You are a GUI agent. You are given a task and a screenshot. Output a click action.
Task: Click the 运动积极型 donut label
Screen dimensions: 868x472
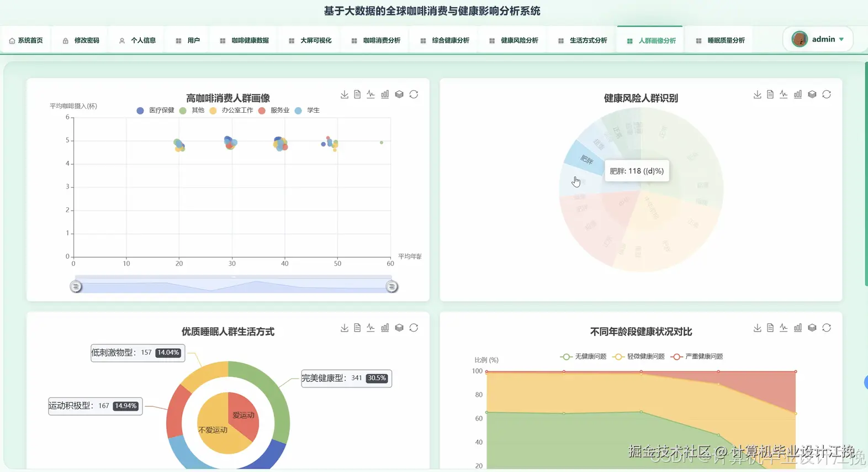[x=95, y=406]
